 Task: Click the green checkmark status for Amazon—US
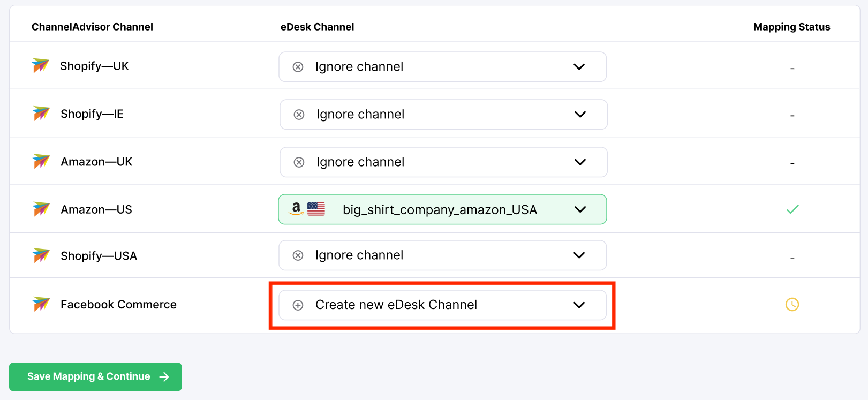tap(792, 209)
